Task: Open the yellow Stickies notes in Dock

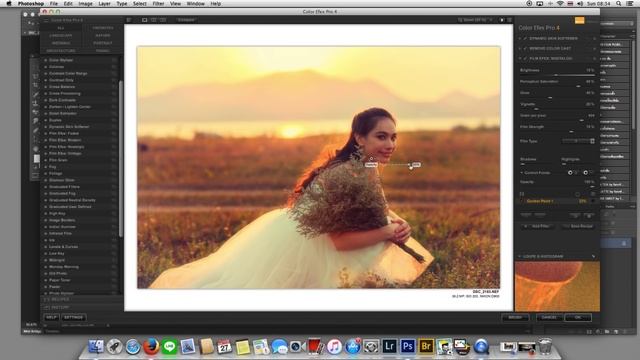Action: [242, 347]
